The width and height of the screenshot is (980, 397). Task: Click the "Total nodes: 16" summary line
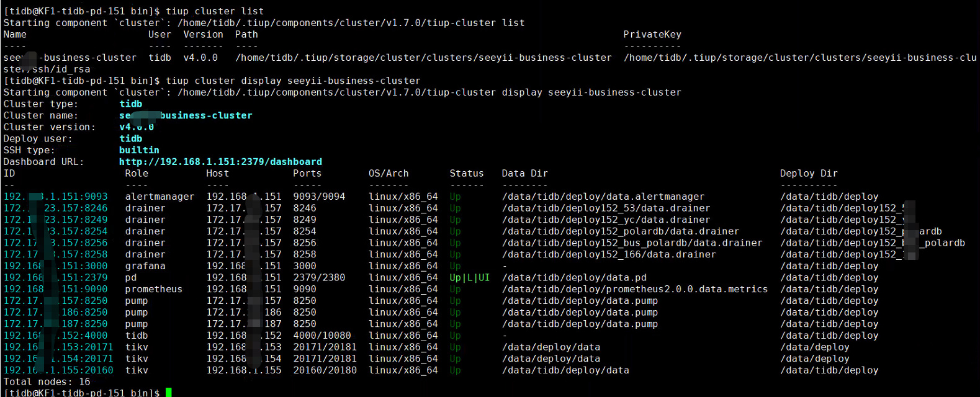47,382
